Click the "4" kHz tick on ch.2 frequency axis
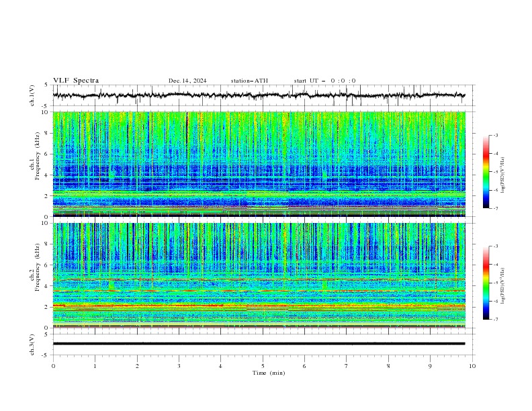Viewport: 532px width, 411px height. pyautogui.click(x=47, y=286)
